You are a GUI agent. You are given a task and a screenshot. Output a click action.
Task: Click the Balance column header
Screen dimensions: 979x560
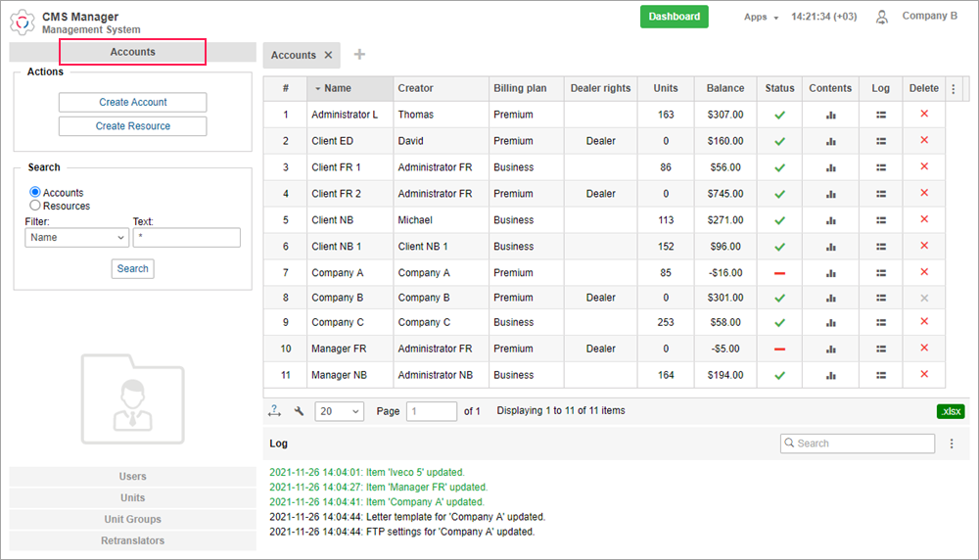(724, 89)
